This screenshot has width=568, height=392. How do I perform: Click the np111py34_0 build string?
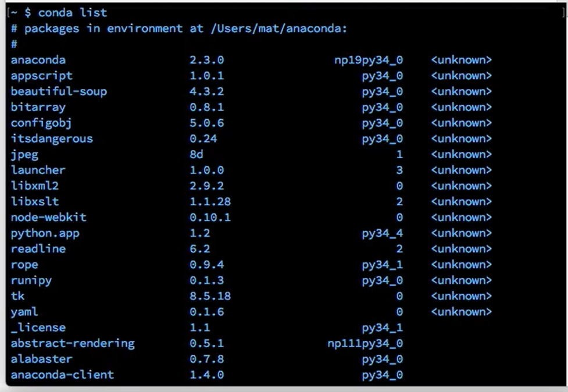tap(365, 343)
